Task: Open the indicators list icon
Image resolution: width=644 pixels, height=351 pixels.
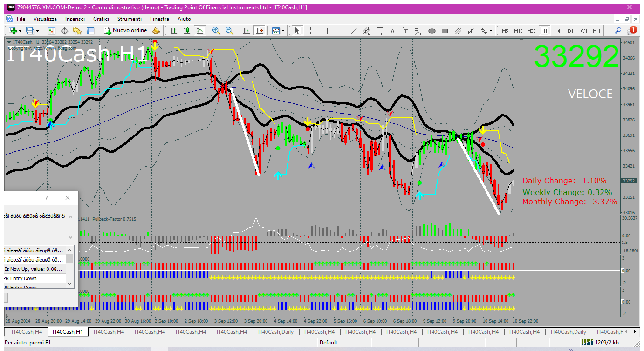Action: click(x=276, y=31)
